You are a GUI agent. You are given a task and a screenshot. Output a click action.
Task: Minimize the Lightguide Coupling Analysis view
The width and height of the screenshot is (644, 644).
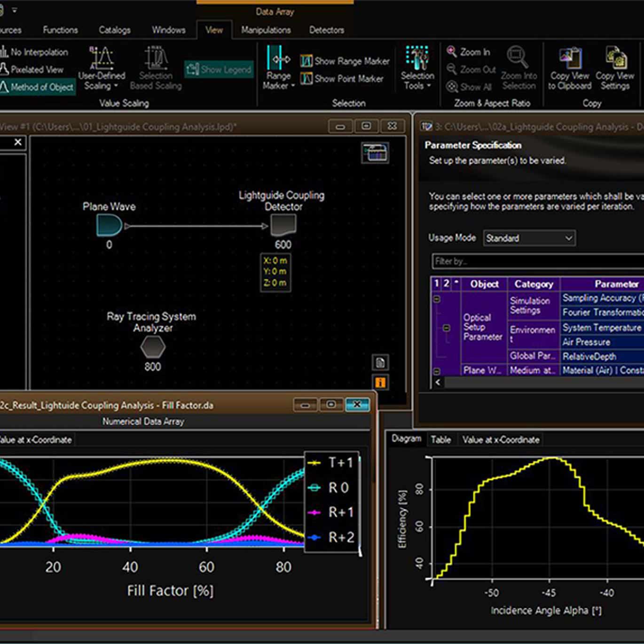341,126
